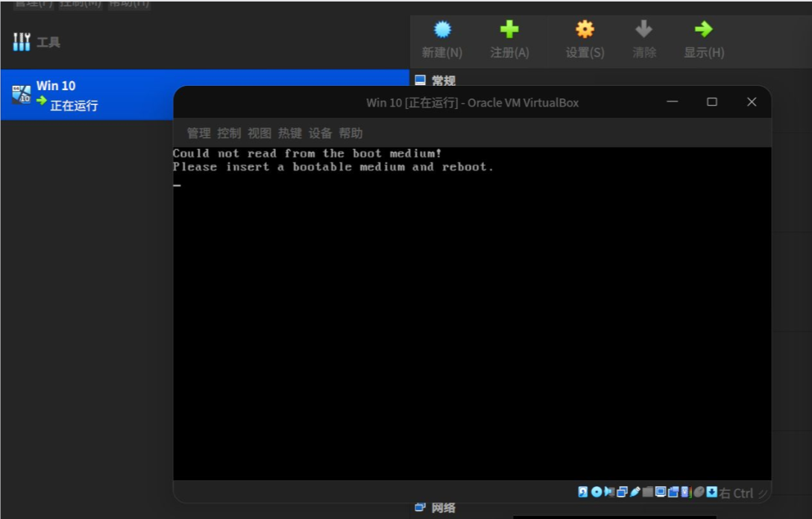The height and width of the screenshot is (519, 812).
Task: Click the recording status bar indicator
Action: tap(673, 491)
